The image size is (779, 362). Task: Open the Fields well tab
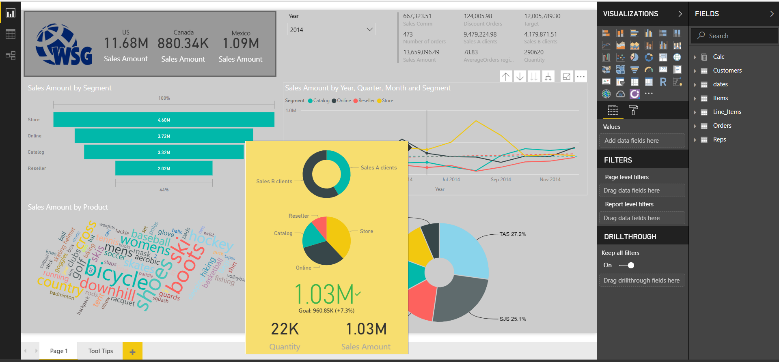(613, 111)
